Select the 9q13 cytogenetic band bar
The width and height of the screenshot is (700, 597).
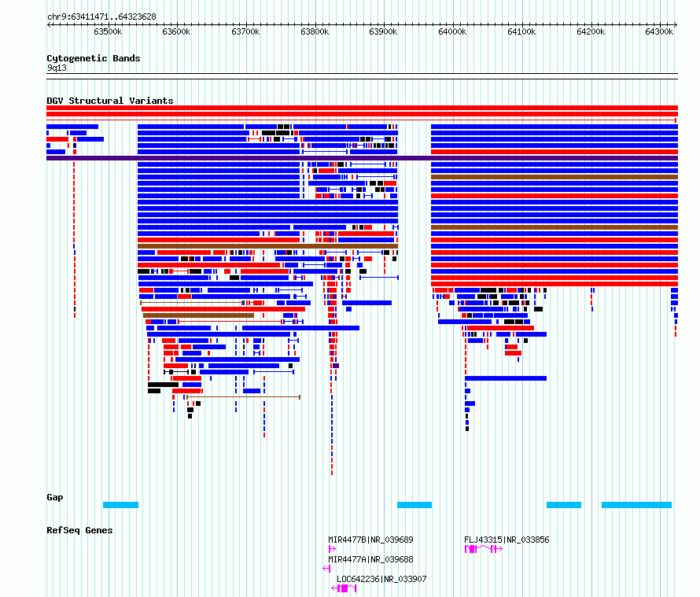362,76
